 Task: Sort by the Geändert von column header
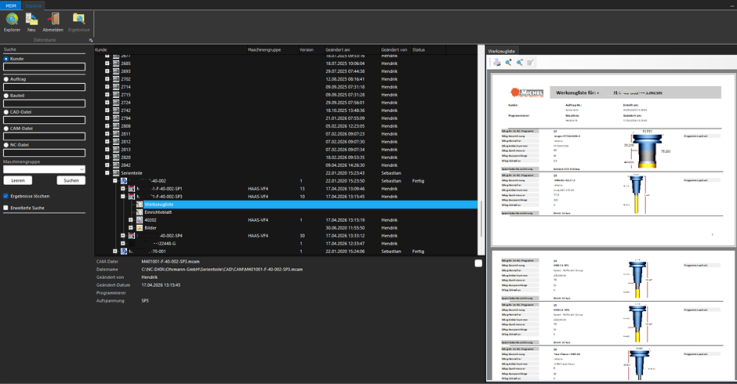[395, 50]
